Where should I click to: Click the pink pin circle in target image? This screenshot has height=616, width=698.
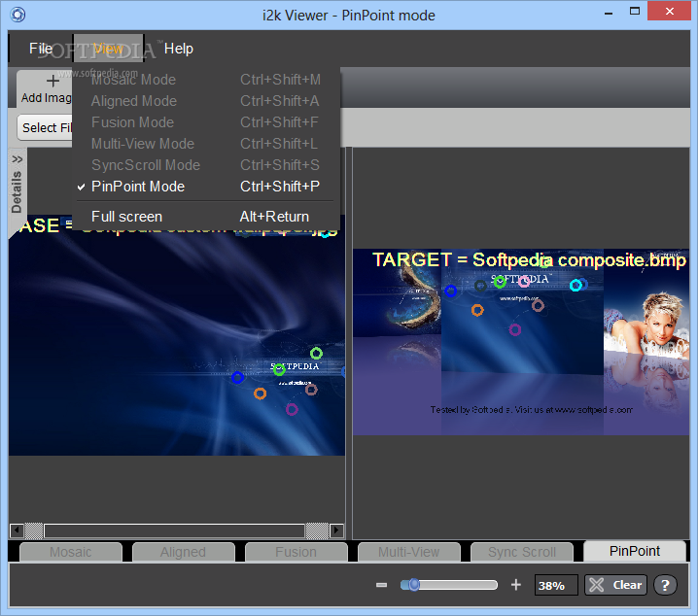pos(524,281)
